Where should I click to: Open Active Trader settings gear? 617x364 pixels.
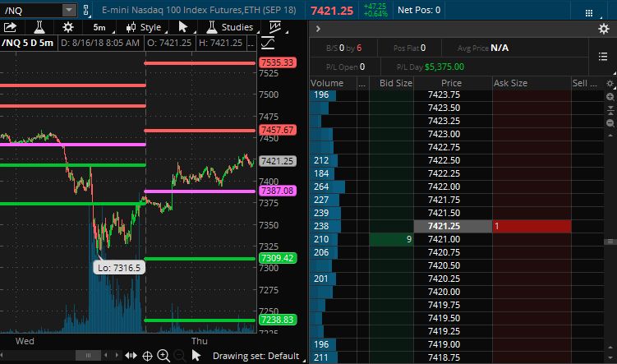604,29
